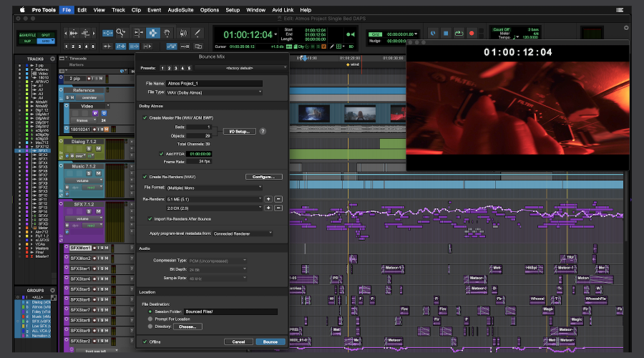Open the AudioSuite menu
The image size is (644, 358).
tap(180, 10)
